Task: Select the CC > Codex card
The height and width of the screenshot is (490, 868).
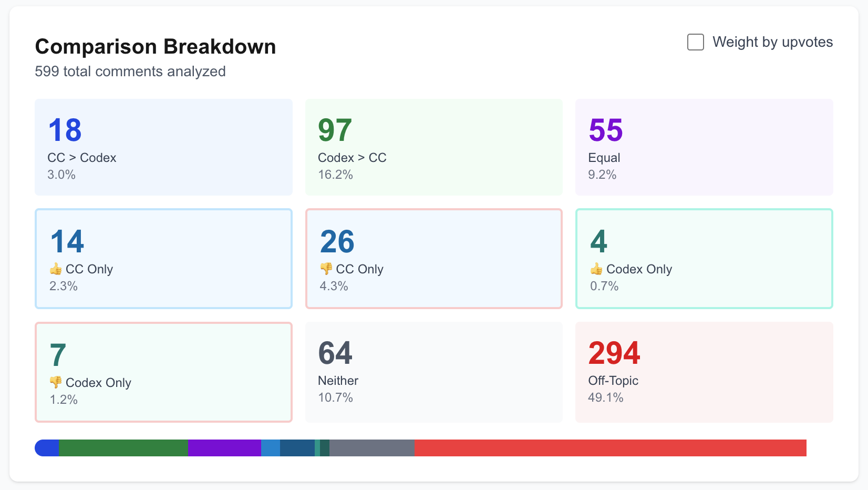Action: (163, 147)
